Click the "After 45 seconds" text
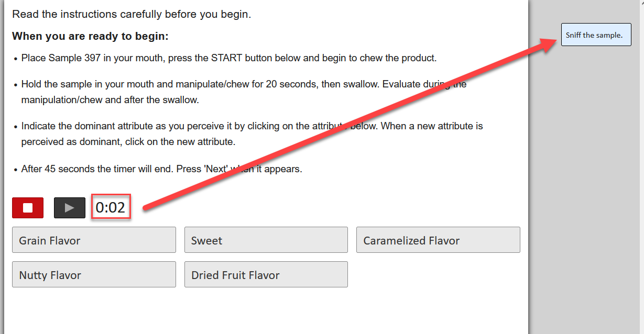Screen dimensions: 644x334 (54, 169)
